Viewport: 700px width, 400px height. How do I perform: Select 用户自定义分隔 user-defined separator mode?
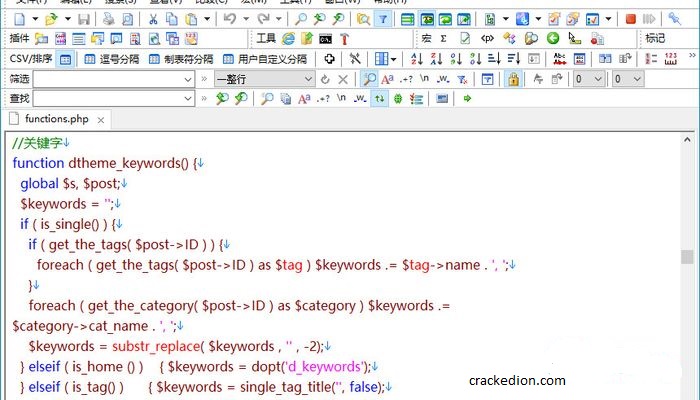265,59
